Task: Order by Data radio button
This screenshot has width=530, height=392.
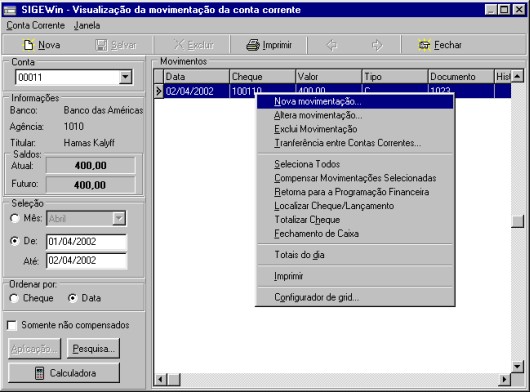Action: (72, 298)
